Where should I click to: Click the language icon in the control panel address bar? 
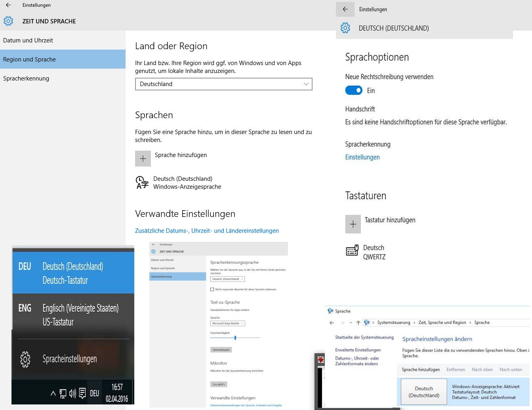coord(367,323)
